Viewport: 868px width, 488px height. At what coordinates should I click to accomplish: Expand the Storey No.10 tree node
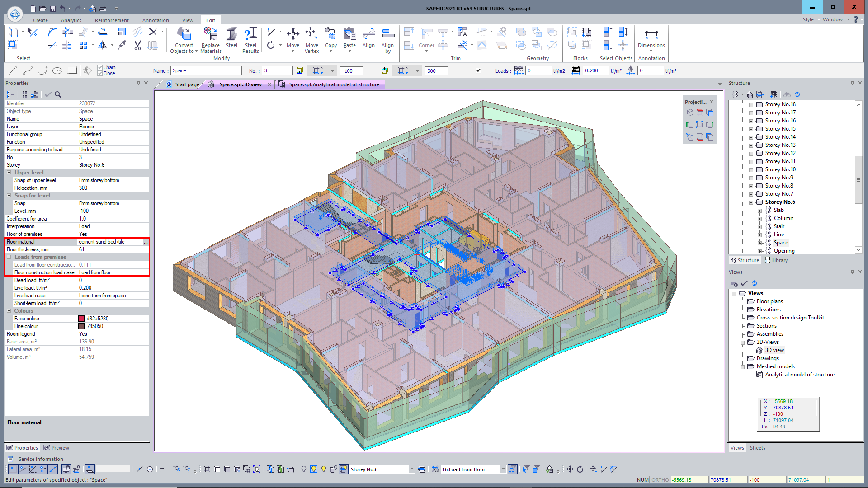pos(751,170)
